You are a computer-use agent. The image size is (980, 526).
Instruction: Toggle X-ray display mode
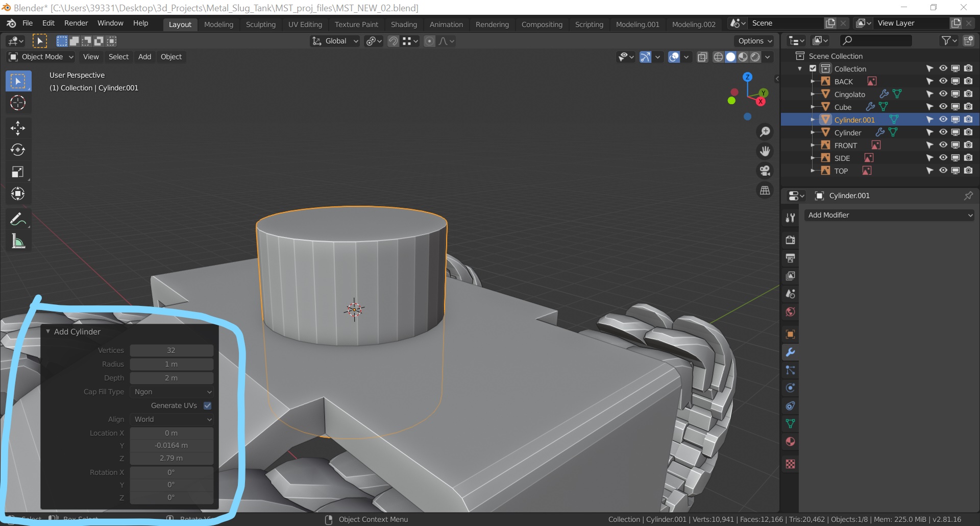coord(702,57)
